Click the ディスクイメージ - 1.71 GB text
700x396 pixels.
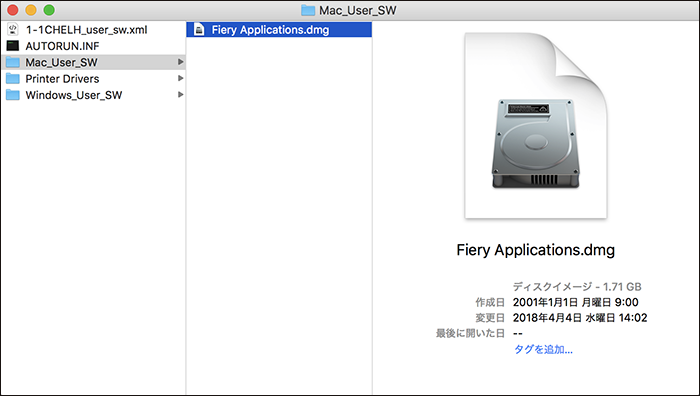577,287
